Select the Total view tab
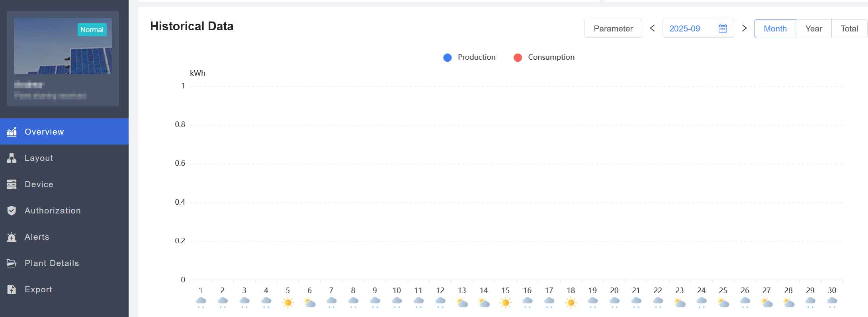The image size is (868, 317). 849,29
